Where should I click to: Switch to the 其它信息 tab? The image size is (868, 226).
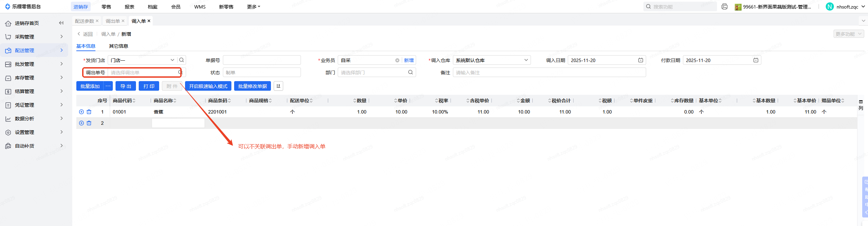pos(118,46)
